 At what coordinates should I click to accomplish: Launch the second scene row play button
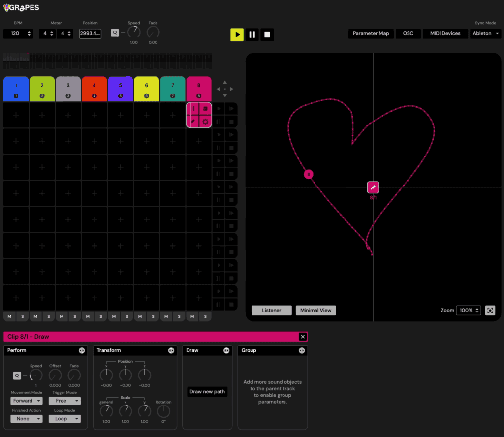coord(219,135)
